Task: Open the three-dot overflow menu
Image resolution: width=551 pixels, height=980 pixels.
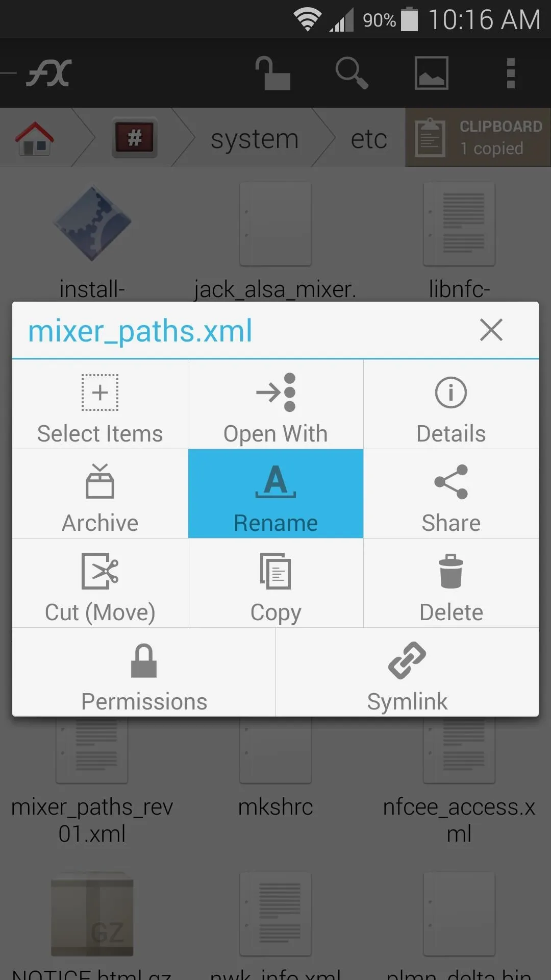Action: [511, 73]
